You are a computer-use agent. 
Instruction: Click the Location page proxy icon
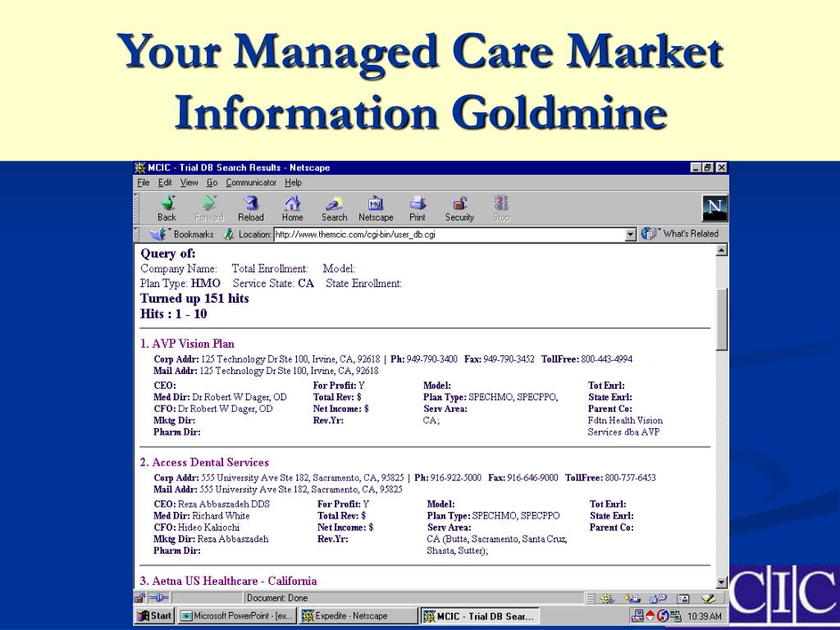[x=229, y=234]
